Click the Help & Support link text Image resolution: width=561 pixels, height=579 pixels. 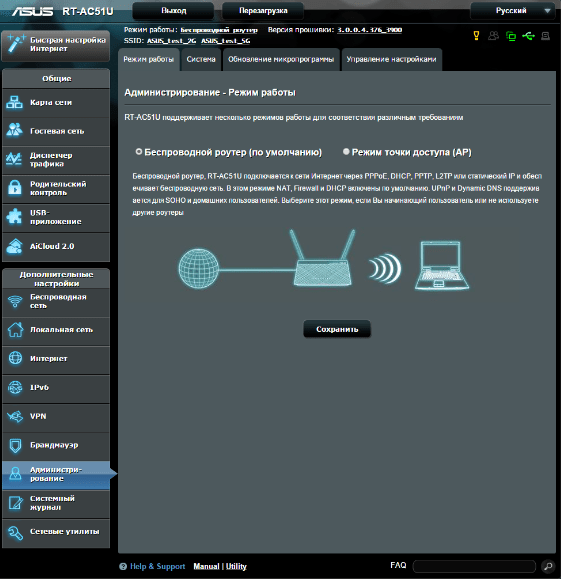[157, 566]
